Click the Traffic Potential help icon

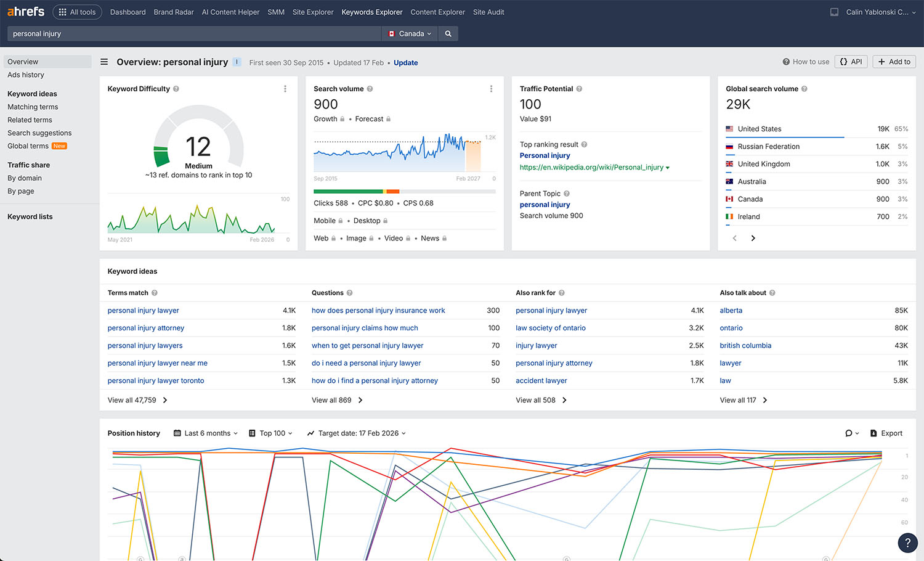tap(578, 89)
